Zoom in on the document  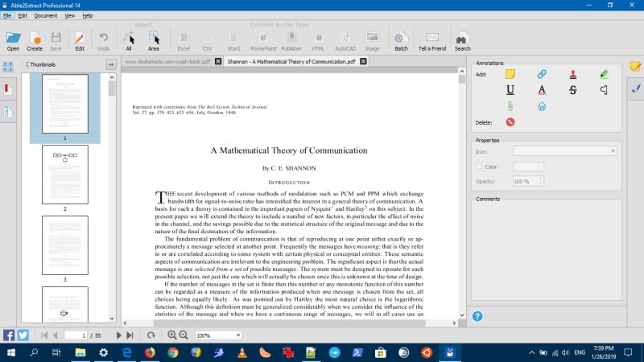(172, 335)
